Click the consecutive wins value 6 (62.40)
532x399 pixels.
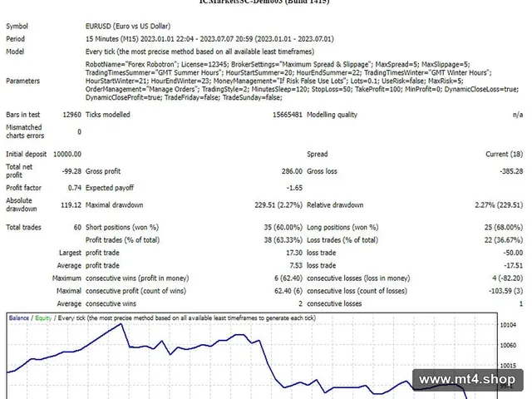point(288,278)
